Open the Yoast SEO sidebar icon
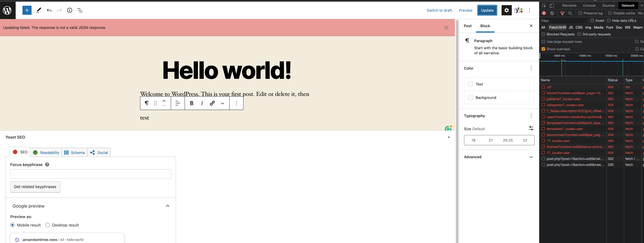The width and height of the screenshot is (644, 243). [x=519, y=10]
